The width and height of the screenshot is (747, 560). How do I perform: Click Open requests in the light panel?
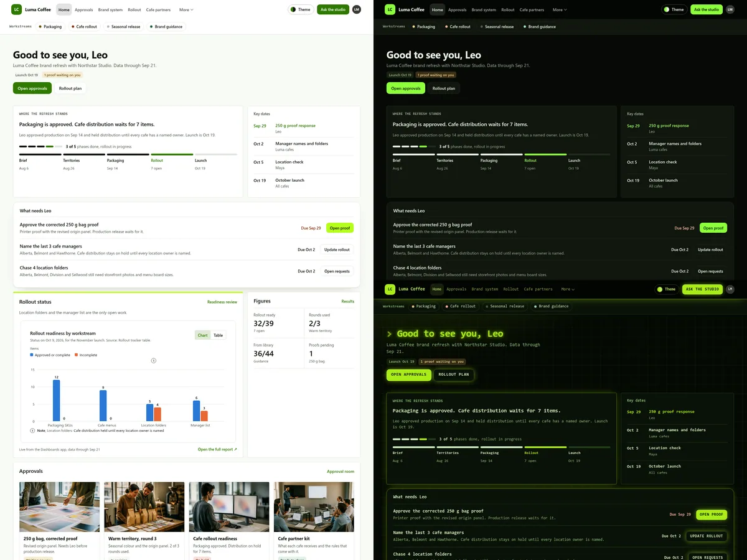337,271
